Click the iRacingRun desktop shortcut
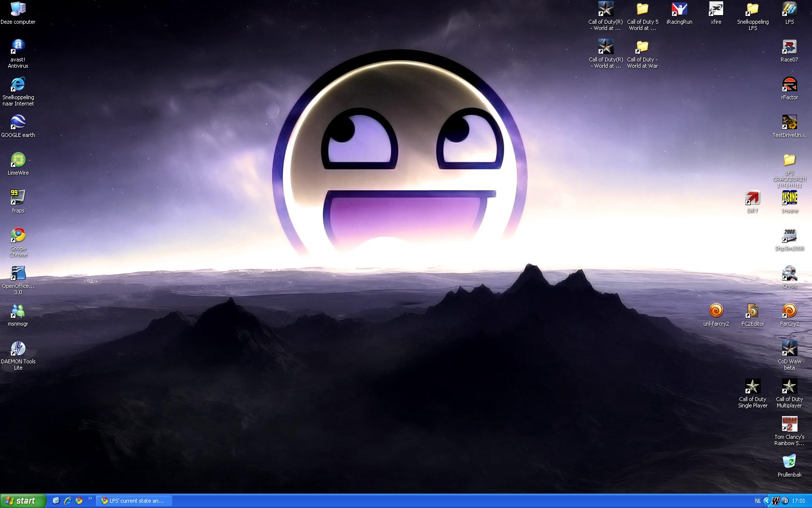The width and height of the screenshot is (812, 508). pos(679,13)
